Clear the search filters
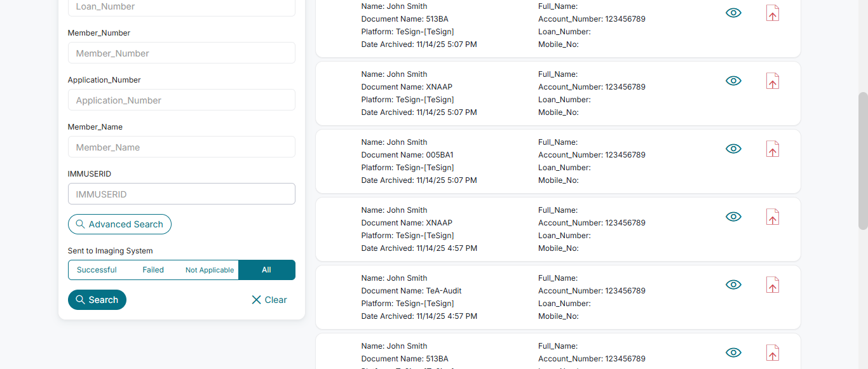Screen dimensions: 868x369 (x=269, y=300)
